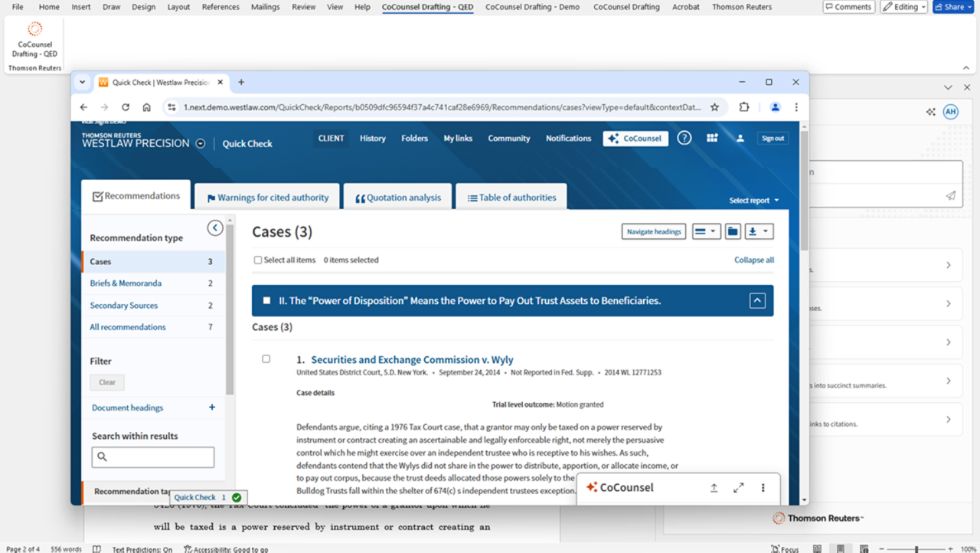Click upload icon in CoCounsel floating panel

[x=714, y=488]
